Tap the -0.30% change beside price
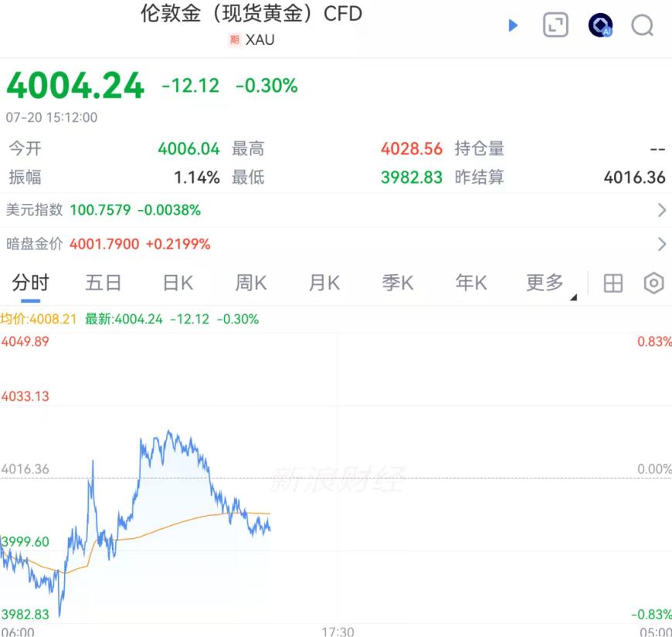The width and height of the screenshot is (672, 637). (x=266, y=86)
